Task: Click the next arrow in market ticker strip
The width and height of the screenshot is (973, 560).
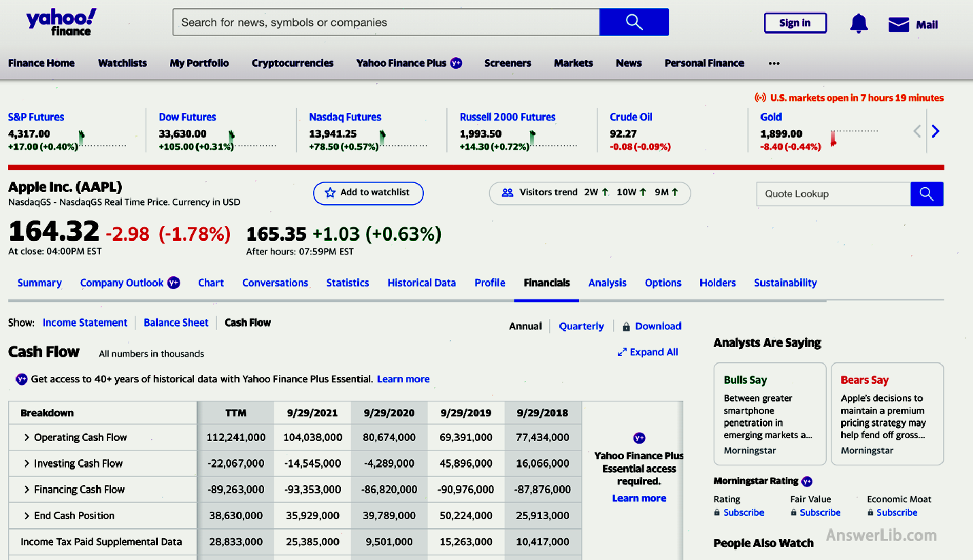Action: pos(936,131)
